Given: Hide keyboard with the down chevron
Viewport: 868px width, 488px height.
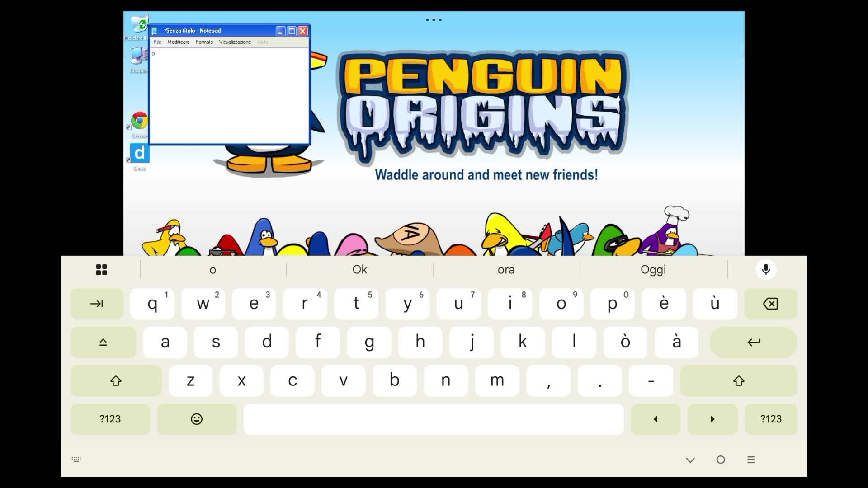Looking at the screenshot, I should (690, 460).
